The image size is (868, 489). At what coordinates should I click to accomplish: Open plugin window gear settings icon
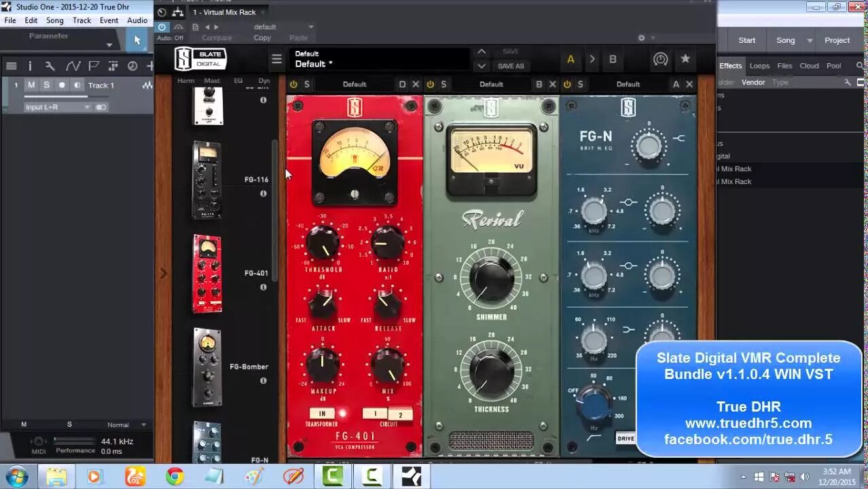[641, 38]
